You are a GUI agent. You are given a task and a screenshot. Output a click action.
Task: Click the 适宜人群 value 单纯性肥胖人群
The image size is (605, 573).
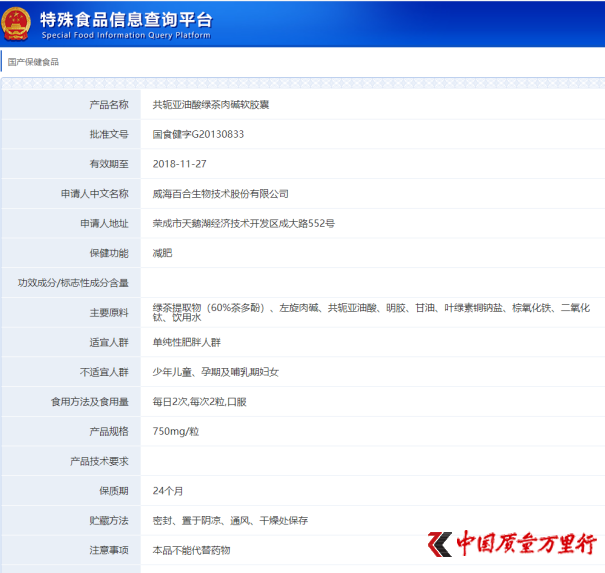pos(186,342)
